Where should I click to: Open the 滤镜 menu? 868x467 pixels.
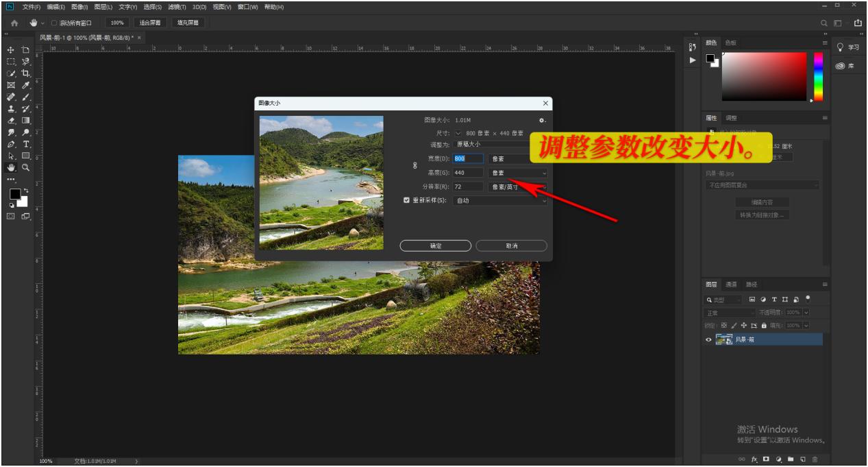point(177,7)
